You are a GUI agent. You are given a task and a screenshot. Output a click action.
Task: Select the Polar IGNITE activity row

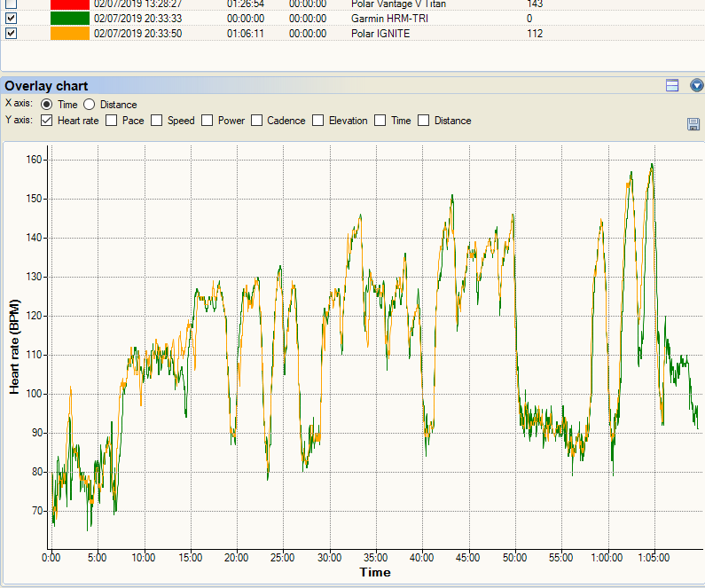(x=353, y=34)
